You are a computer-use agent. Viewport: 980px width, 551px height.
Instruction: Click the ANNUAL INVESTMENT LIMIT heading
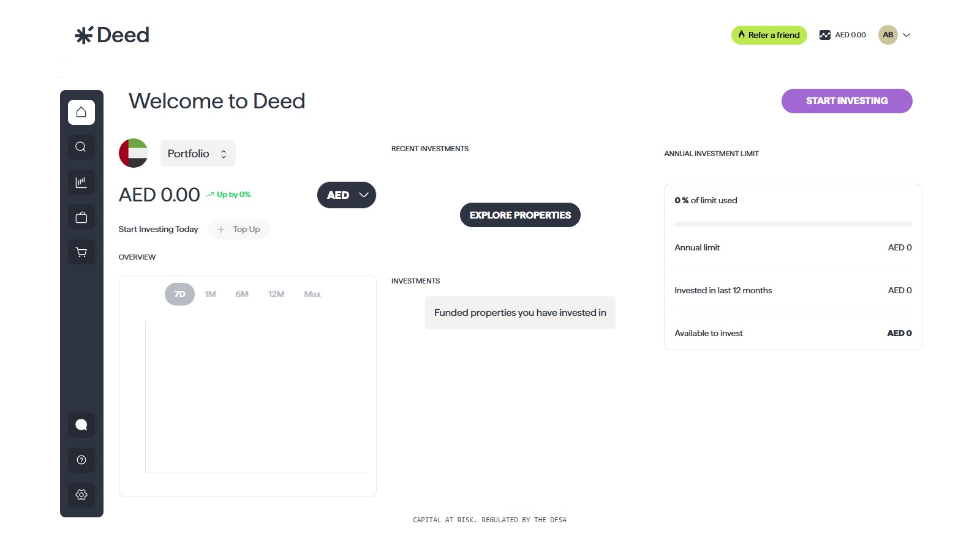coord(711,154)
